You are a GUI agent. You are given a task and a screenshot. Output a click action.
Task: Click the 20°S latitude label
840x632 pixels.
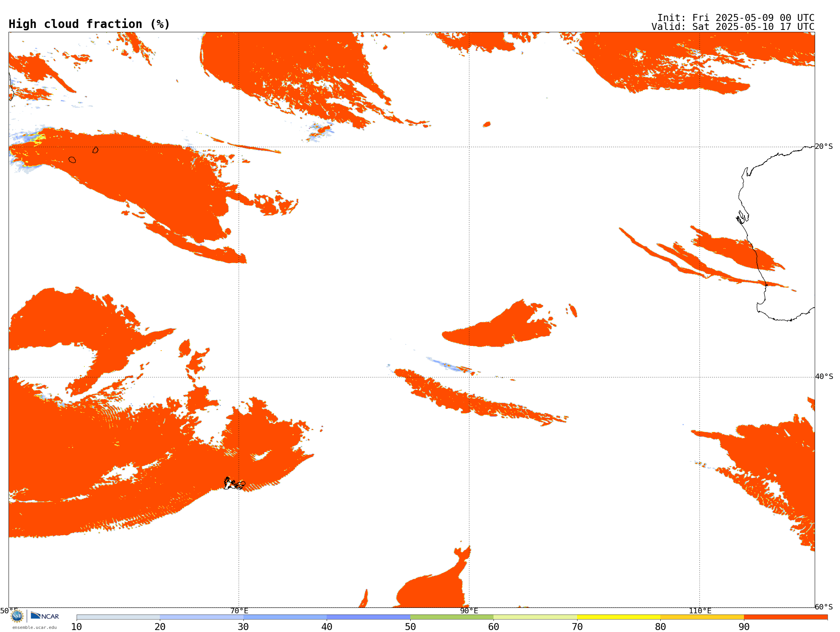824,147
